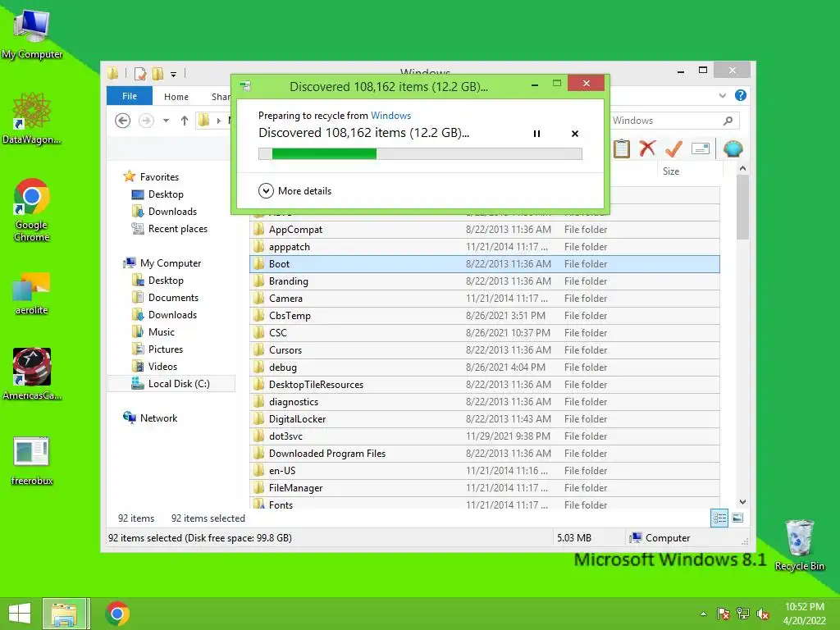Open the Quick Access Toolbar dropdown
This screenshot has width=840, height=630.
pos(174,75)
